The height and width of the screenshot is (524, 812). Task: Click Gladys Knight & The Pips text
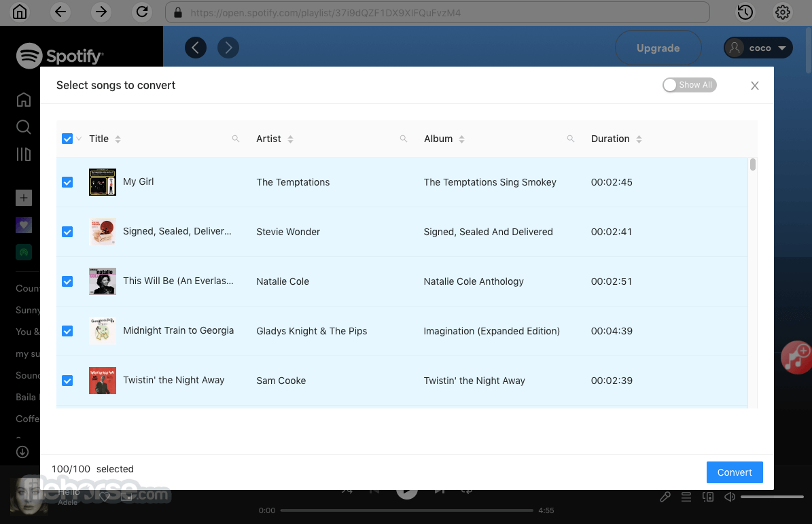tap(312, 332)
